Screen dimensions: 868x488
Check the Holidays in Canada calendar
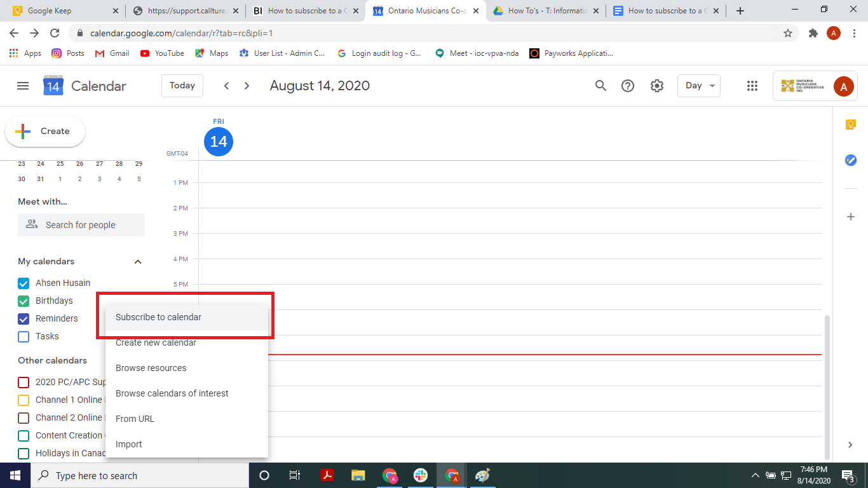coord(24,454)
